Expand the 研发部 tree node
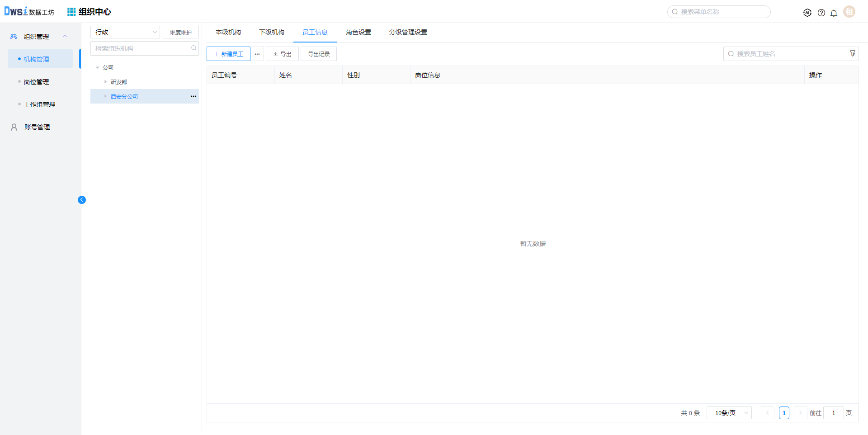This screenshot has width=868, height=435. (105, 82)
